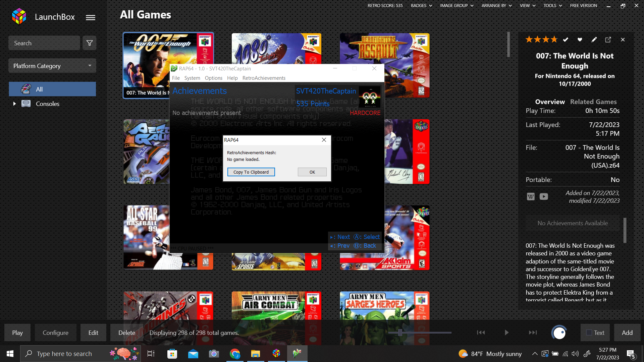The height and width of the screenshot is (362, 644).
Task: Click the user avatar in RAP64 overlay
Action: [x=370, y=97]
